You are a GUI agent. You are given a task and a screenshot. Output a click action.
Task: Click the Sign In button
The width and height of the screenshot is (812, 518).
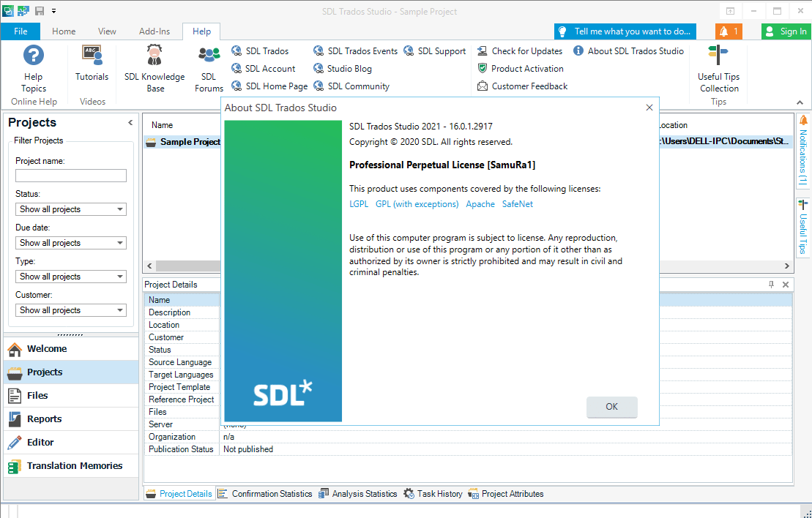[786, 31]
